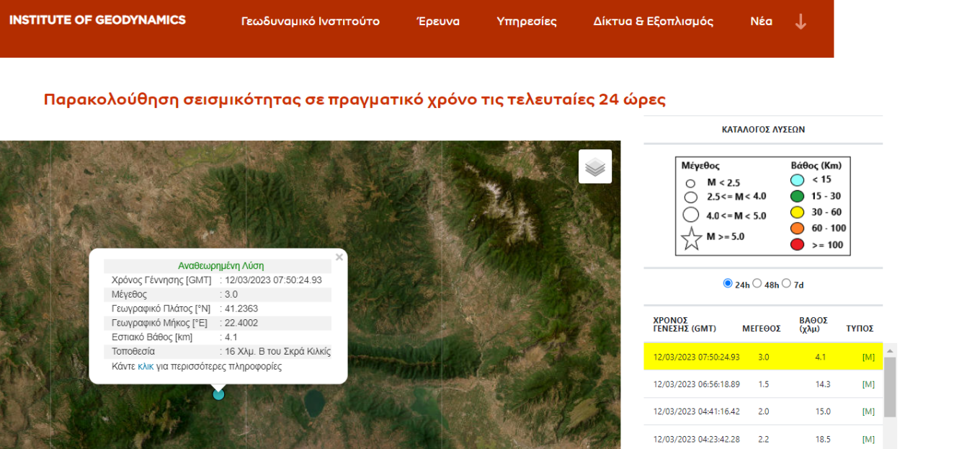Click the ΧΡΟΝΟΣ ΓΕΝΕΣΗΣ (GMT) column header
Screen dimensions: 980x449
(x=685, y=324)
